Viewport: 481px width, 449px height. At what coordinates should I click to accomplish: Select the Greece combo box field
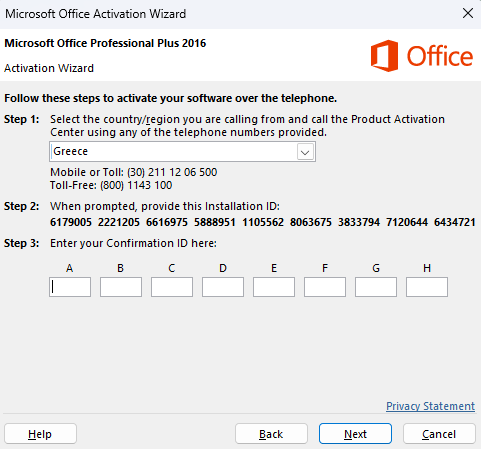coord(182,152)
